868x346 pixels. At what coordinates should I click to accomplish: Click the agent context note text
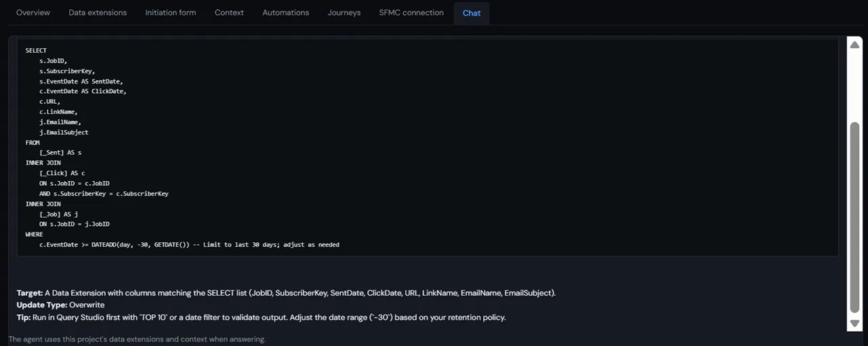[137, 339]
